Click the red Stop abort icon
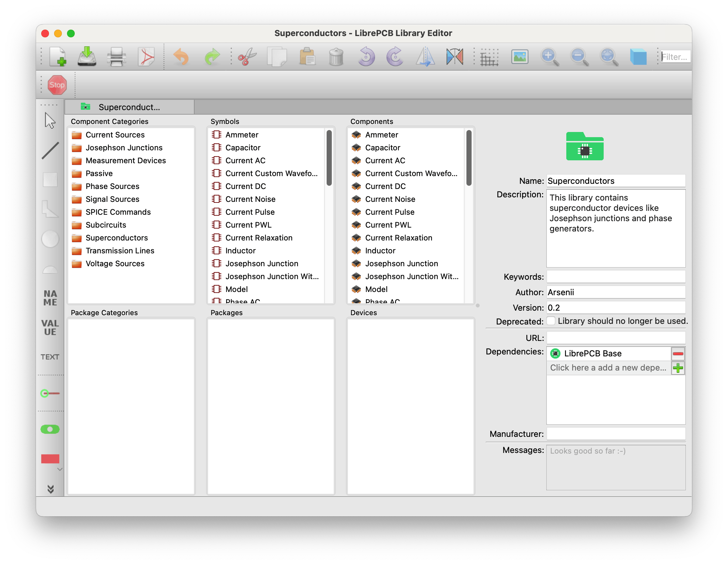The image size is (728, 564). 57,85
